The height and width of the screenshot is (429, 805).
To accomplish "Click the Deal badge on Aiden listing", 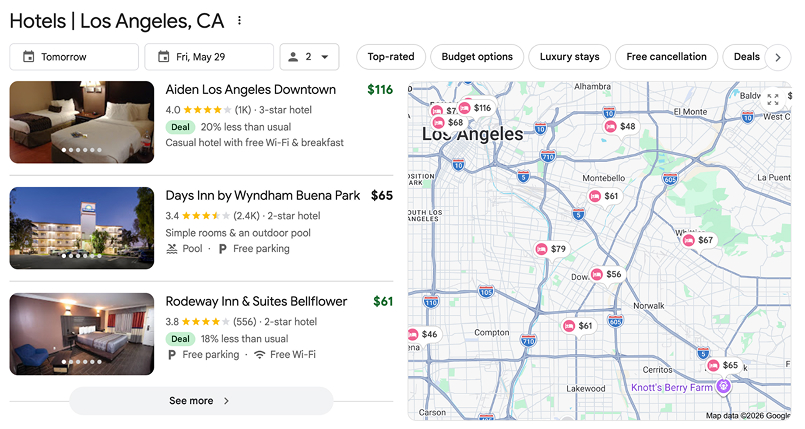I will 180,127.
